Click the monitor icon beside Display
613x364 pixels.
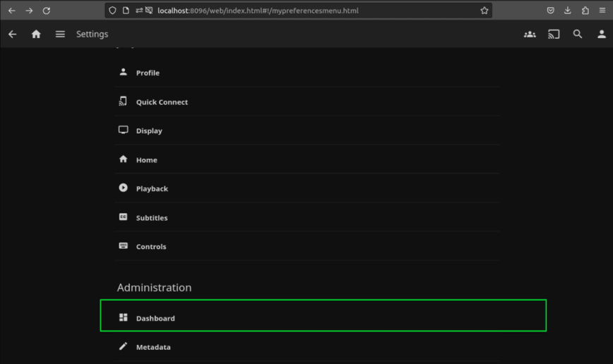pyautogui.click(x=123, y=130)
